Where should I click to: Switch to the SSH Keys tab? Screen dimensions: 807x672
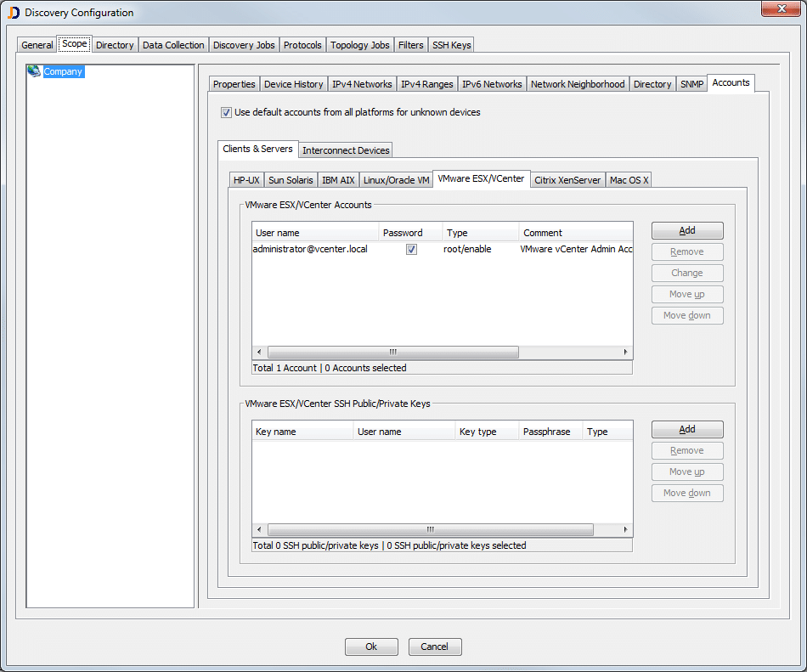451,44
